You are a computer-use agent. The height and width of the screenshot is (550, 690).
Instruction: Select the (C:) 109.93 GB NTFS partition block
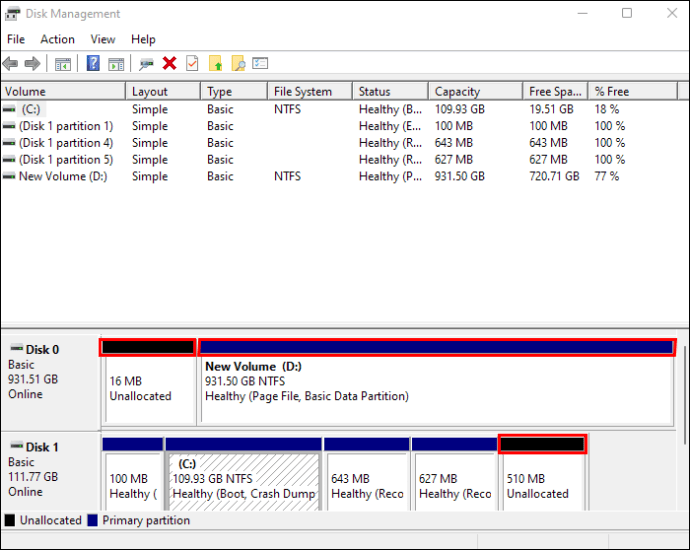pyautogui.click(x=244, y=474)
